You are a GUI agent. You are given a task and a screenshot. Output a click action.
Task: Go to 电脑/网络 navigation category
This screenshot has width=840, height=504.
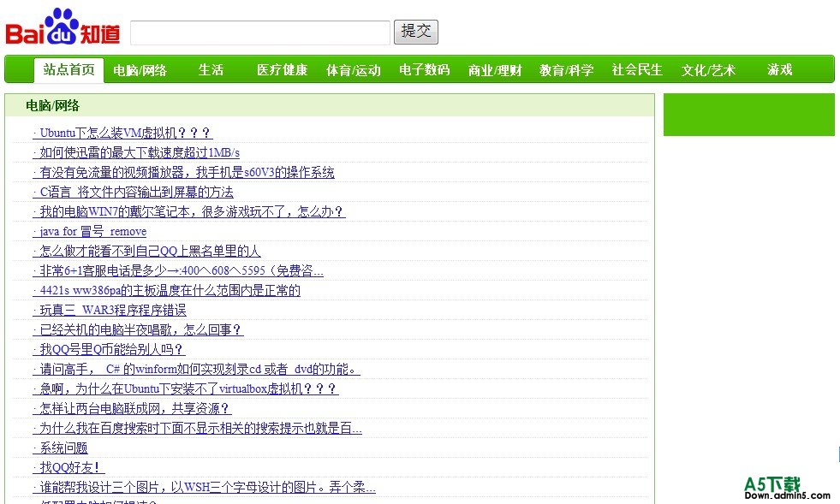(140, 70)
